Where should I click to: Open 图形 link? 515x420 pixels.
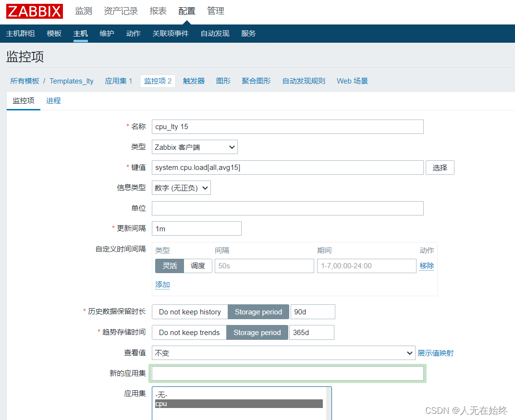tap(223, 81)
